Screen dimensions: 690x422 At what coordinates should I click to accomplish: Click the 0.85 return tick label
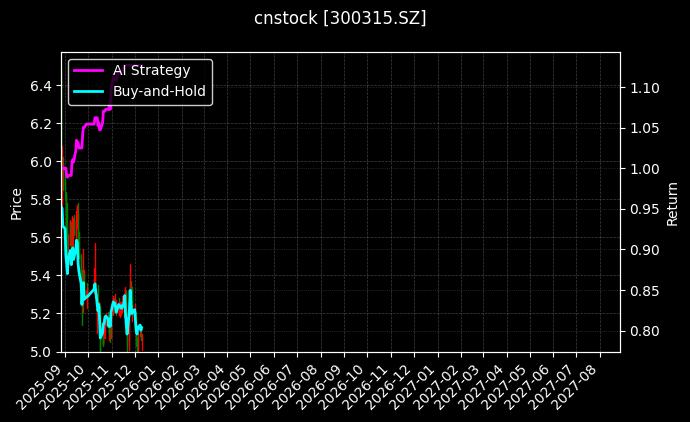pyautogui.click(x=645, y=290)
